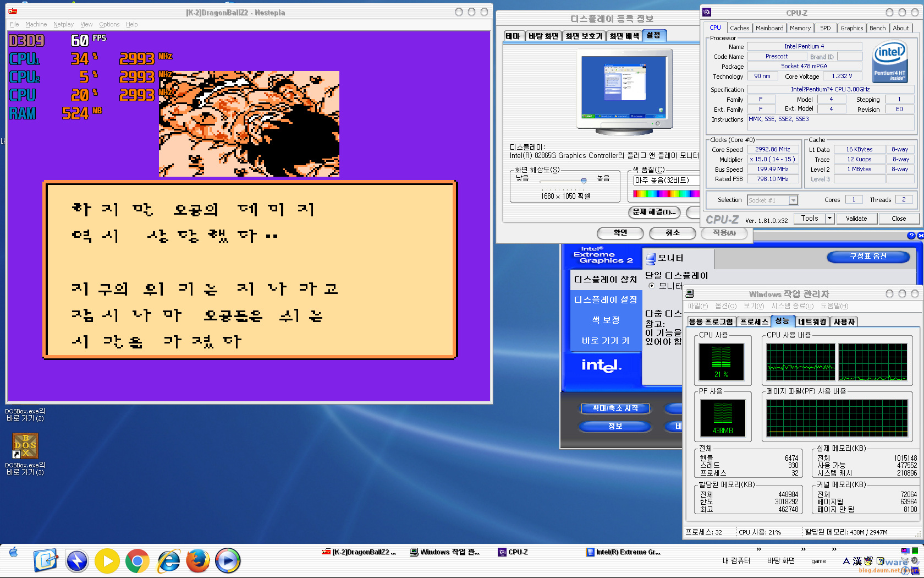Click the 구성표 옵션 button in Intel panel
This screenshot has width=924, height=578.
click(x=868, y=257)
